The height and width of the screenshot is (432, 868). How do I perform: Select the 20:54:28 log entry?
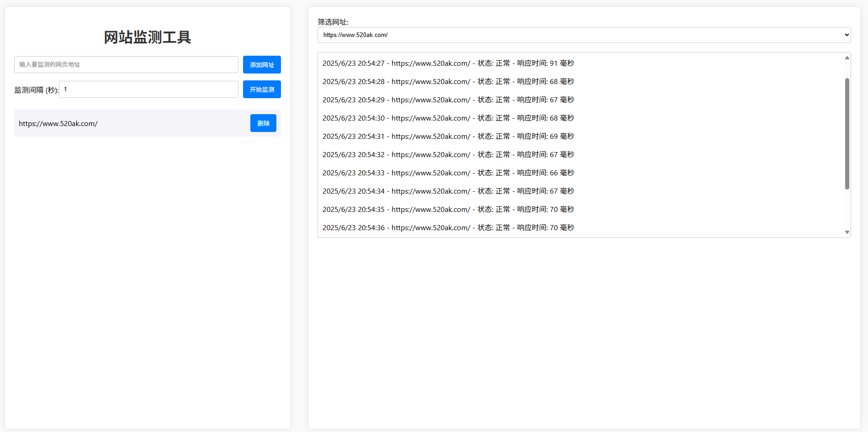(448, 82)
